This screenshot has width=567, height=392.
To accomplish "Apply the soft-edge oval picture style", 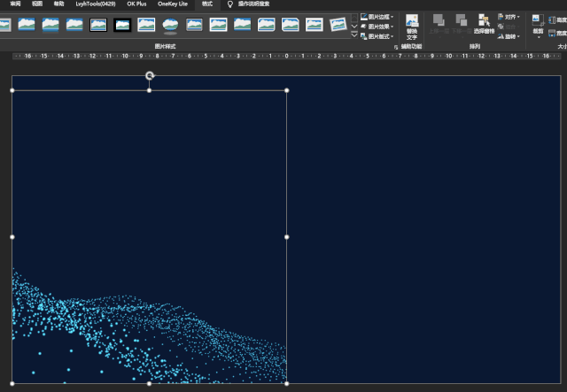I will click(x=170, y=24).
